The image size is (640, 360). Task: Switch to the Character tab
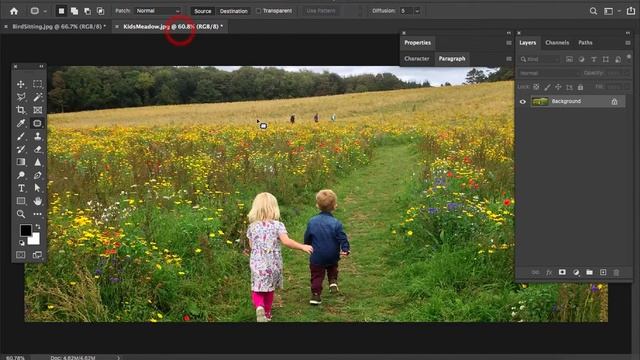click(417, 59)
